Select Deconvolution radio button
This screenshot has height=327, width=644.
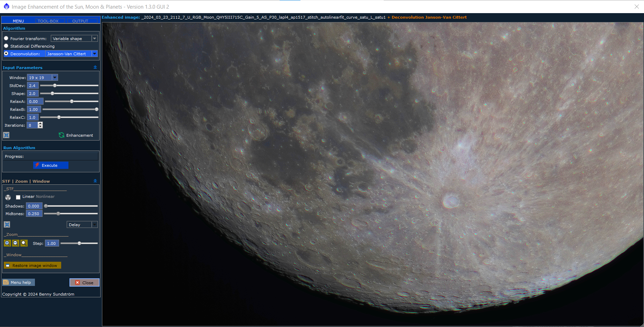tap(6, 54)
